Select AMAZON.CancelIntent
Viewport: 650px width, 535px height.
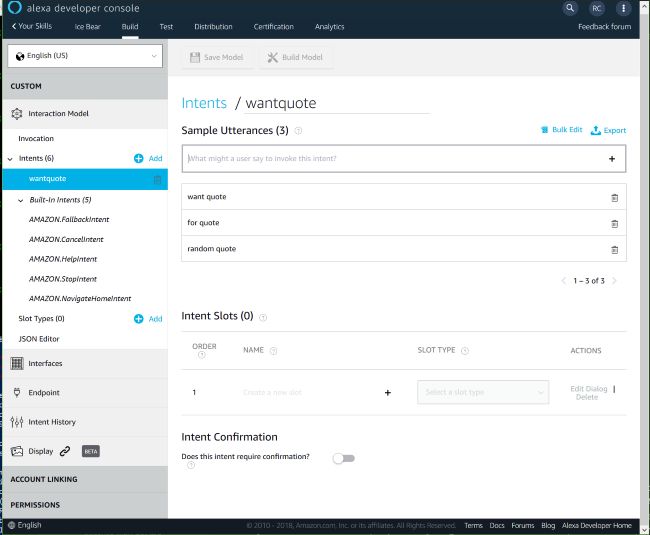pos(66,239)
